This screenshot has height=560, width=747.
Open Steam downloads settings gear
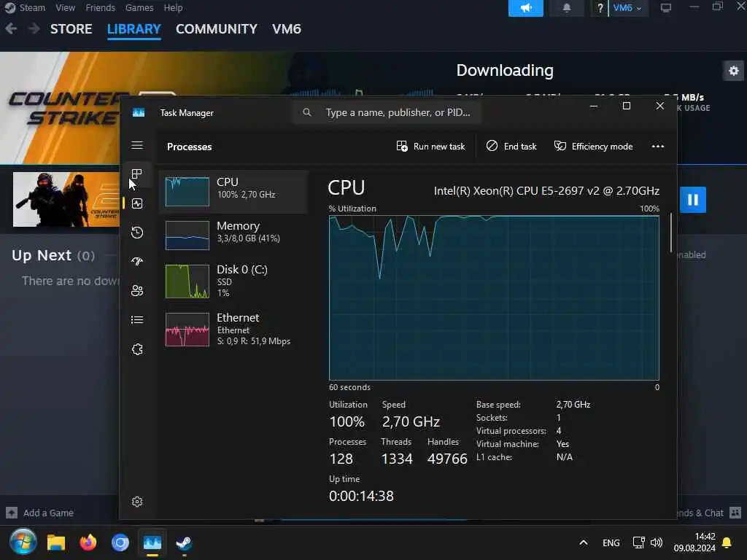[x=734, y=71]
